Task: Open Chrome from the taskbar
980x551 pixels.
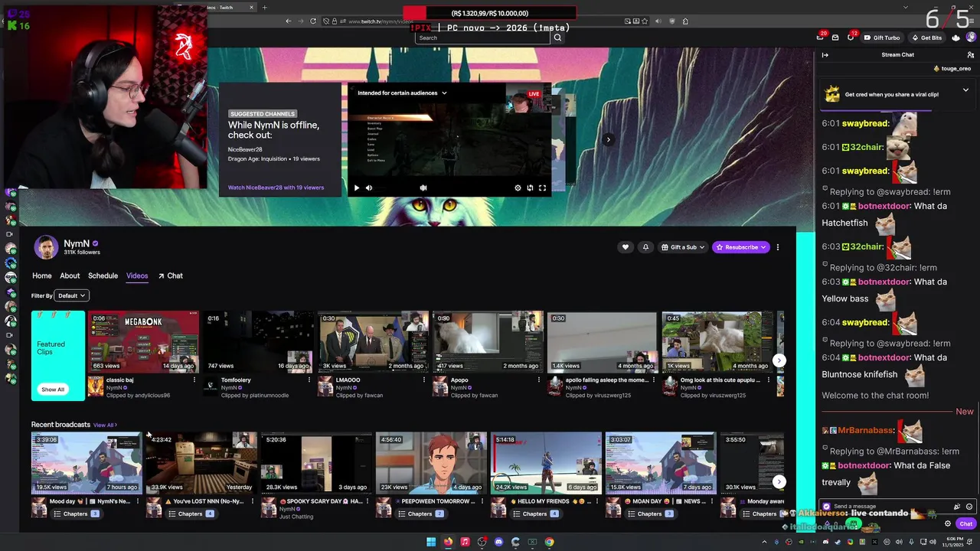Action: coord(549,542)
